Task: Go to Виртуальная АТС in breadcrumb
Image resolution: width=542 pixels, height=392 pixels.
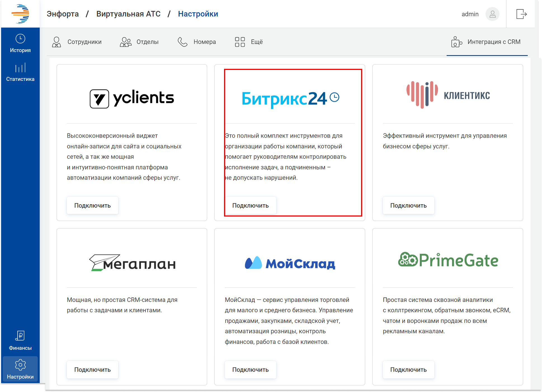Action: click(x=128, y=14)
